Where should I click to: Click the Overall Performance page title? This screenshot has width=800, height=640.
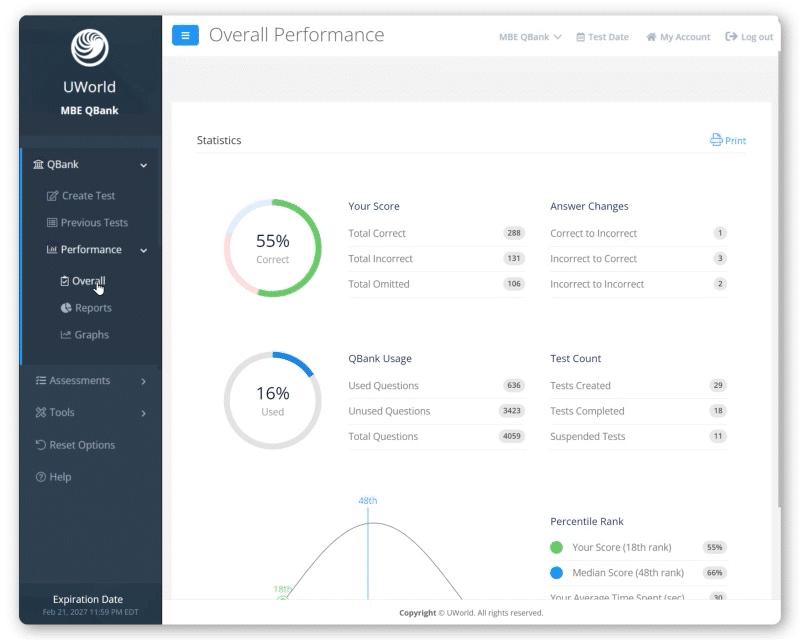coord(296,35)
